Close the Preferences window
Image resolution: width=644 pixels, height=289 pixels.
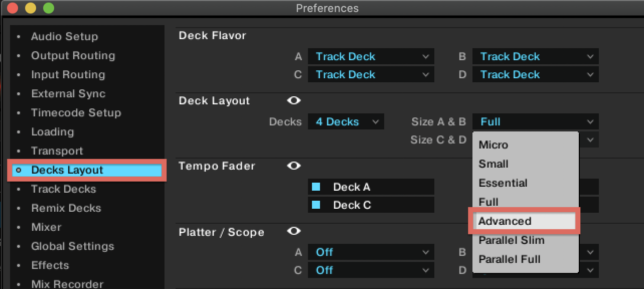tap(13, 8)
